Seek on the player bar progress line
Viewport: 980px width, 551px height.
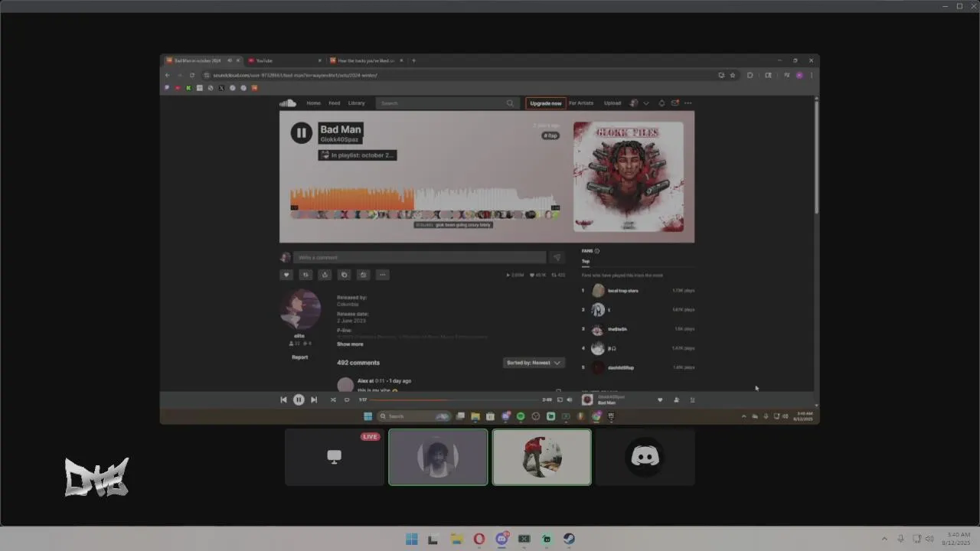click(454, 399)
